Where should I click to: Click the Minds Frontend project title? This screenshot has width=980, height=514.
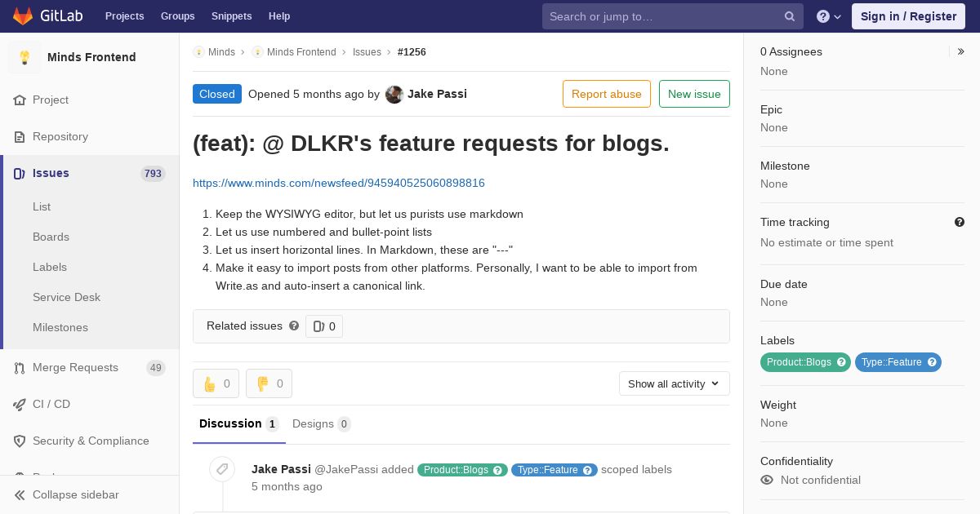tap(91, 57)
